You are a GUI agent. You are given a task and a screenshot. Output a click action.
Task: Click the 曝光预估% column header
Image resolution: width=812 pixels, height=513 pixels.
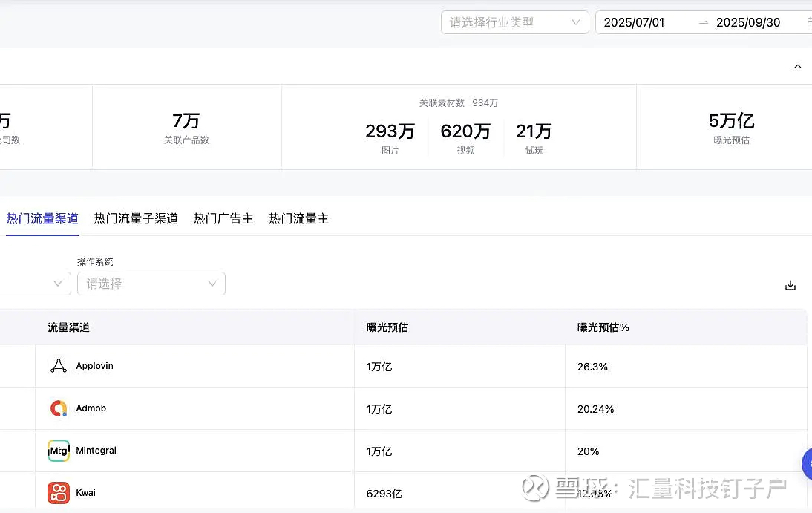coord(603,327)
